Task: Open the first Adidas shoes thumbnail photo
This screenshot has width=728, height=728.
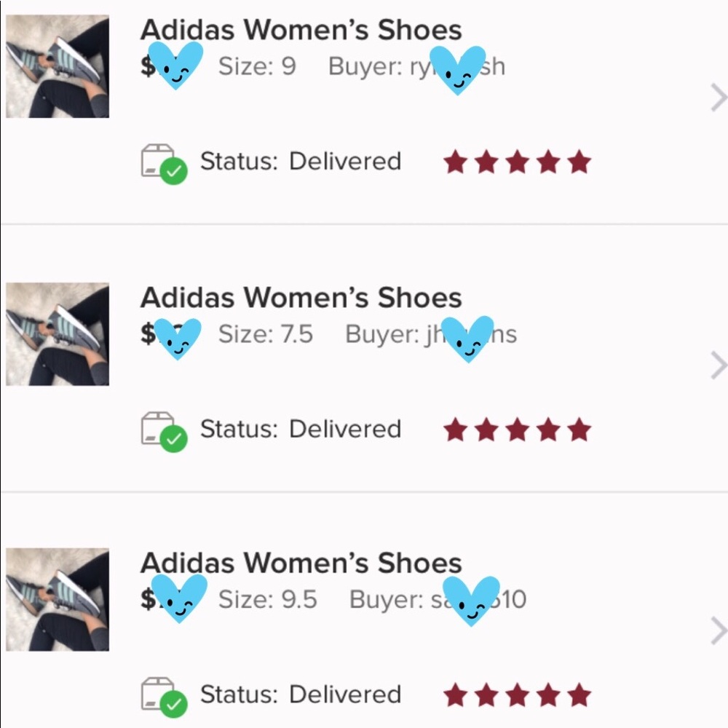Action: (x=58, y=66)
